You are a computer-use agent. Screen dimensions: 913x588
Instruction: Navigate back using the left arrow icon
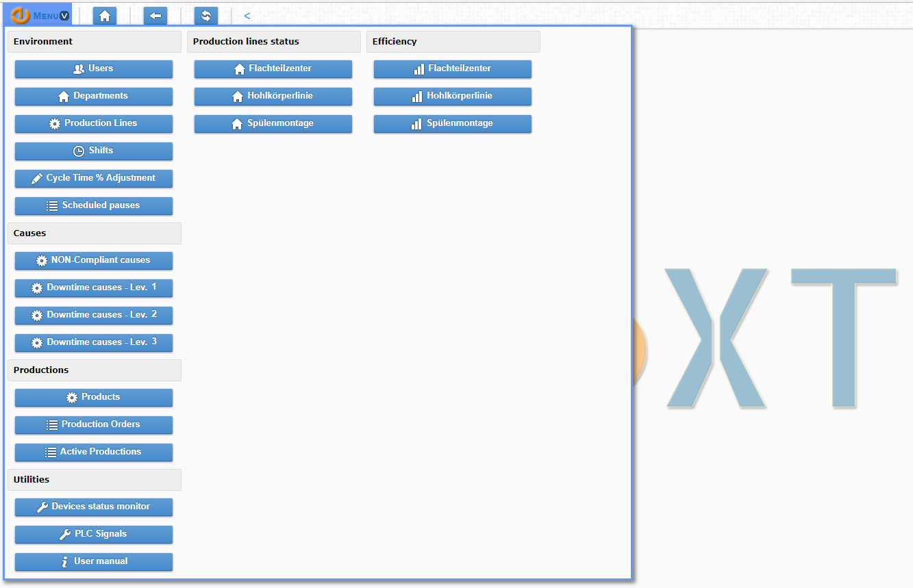tap(155, 15)
